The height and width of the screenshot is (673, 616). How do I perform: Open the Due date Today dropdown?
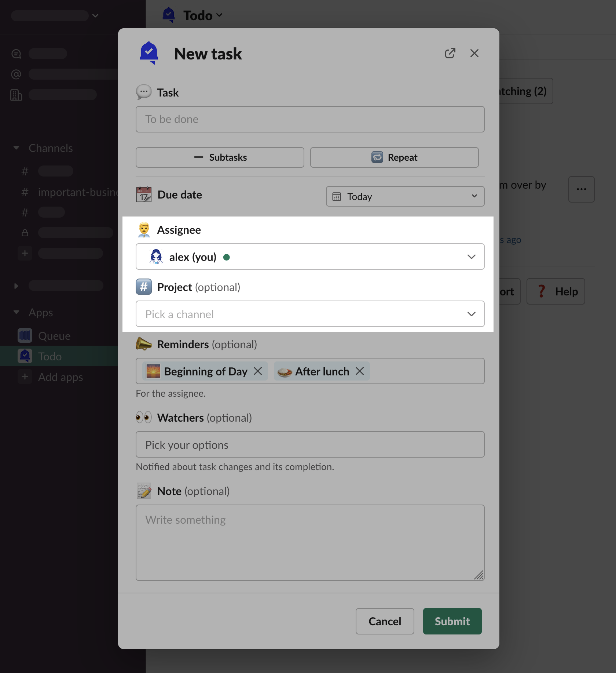point(405,197)
